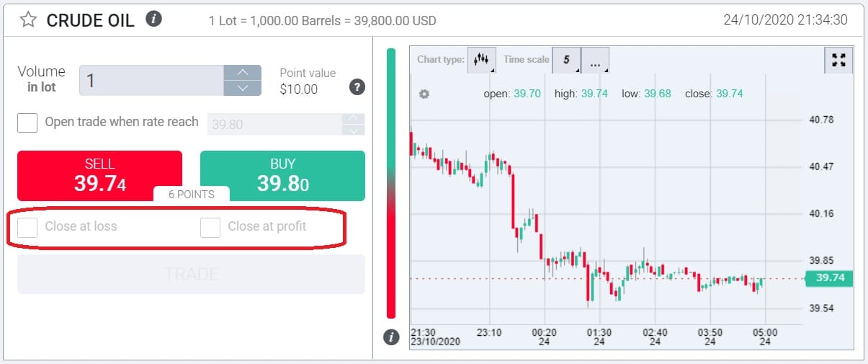Tick the Close at loss checkbox
This screenshot has height=364, width=868.
[x=27, y=227]
